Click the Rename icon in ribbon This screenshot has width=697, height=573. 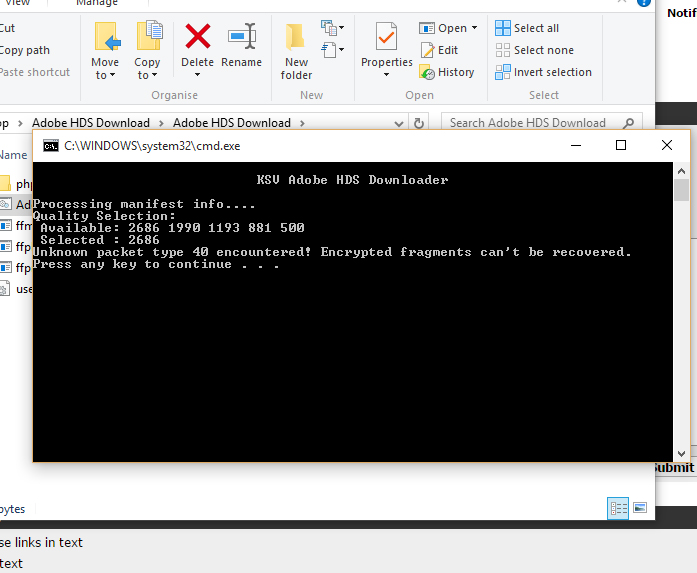click(241, 36)
